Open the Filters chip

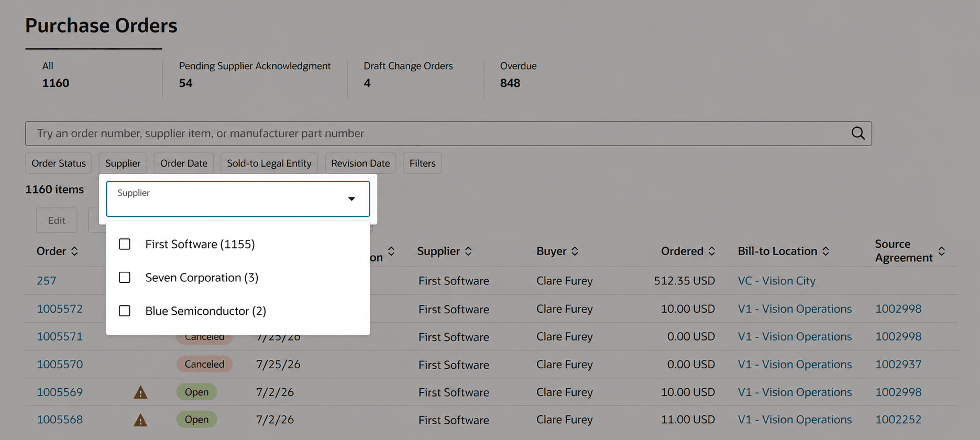click(x=422, y=163)
